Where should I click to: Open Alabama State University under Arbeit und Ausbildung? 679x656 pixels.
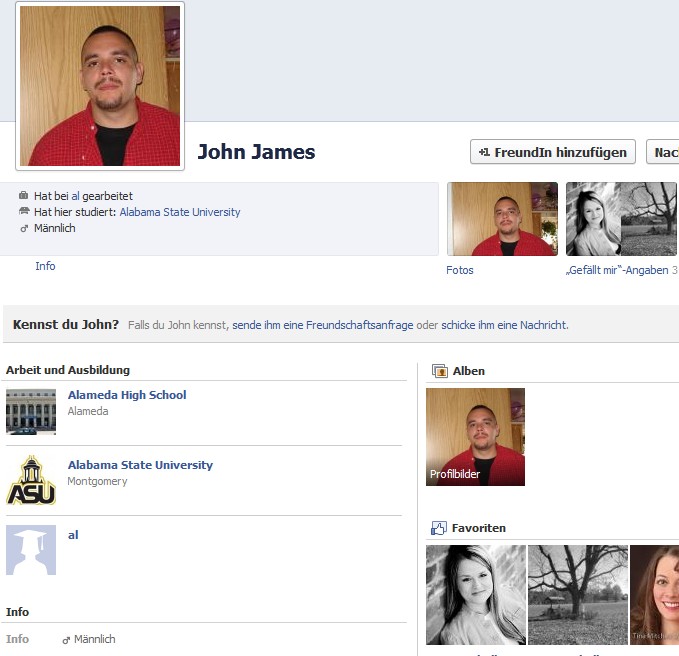point(140,465)
